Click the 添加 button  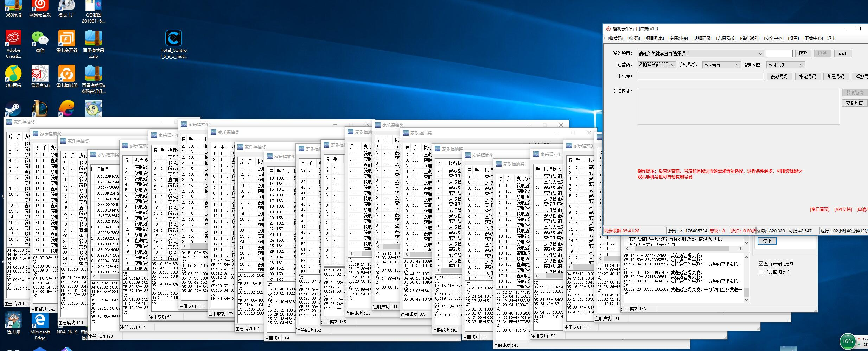pyautogui.click(x=843, y=53)
